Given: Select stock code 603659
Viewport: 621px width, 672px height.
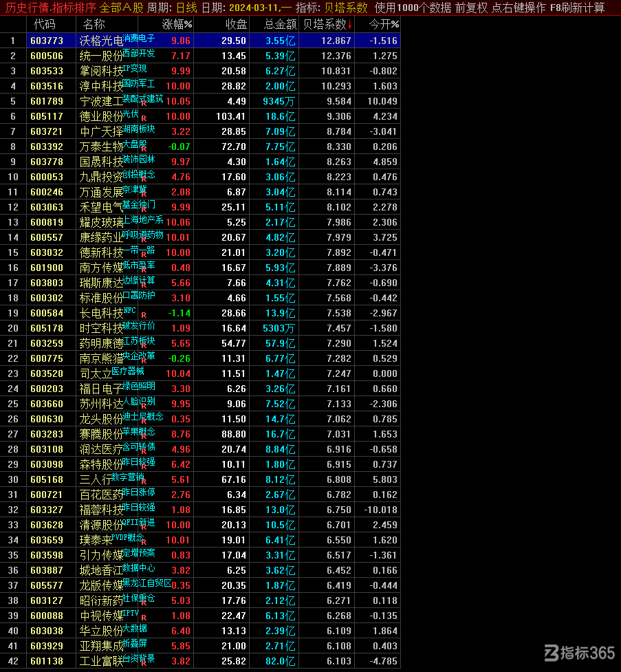Looking at the screenshot, I should (x=47, y=540).
